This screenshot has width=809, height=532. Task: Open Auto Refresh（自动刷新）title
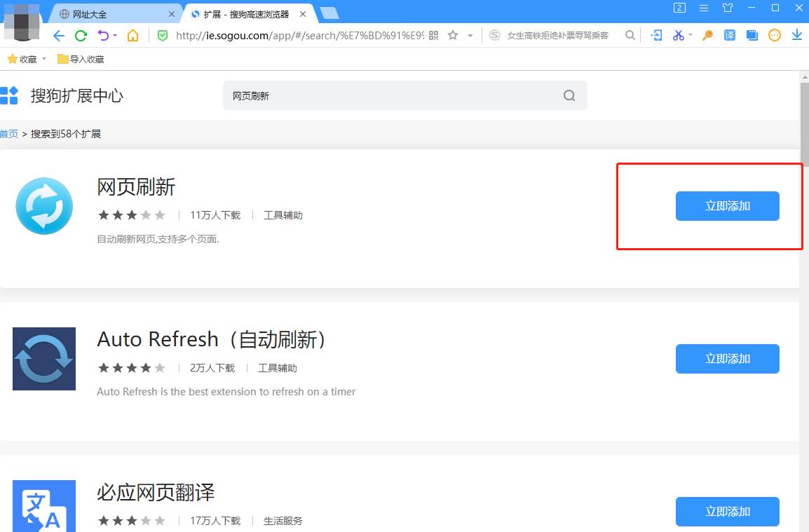[x=212, y=339]
